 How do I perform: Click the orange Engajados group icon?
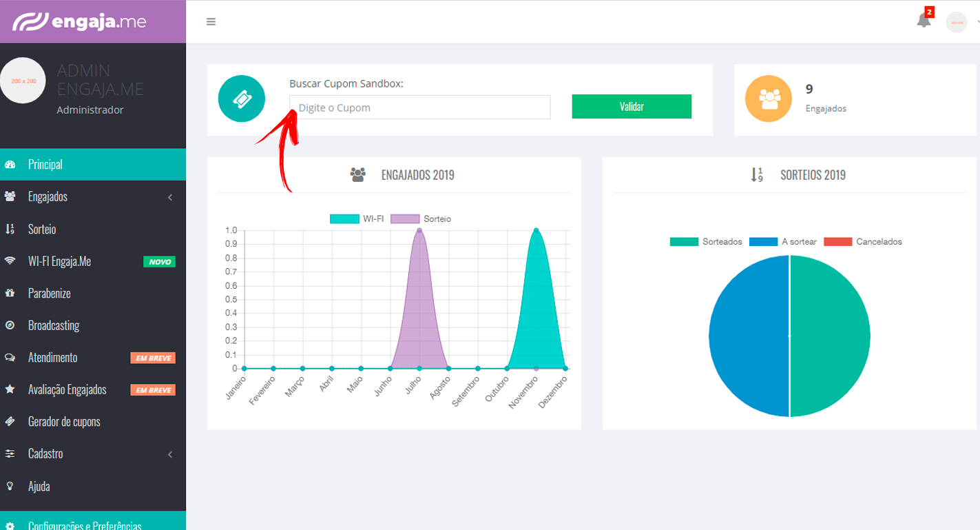coord(769,99)
